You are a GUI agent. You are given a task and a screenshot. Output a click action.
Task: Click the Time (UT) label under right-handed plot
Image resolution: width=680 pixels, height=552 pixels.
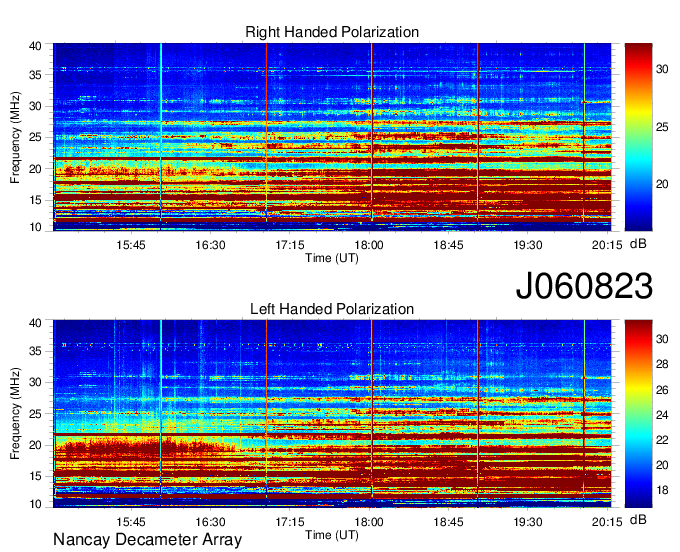pyautogui.click(x=332, y=258)
